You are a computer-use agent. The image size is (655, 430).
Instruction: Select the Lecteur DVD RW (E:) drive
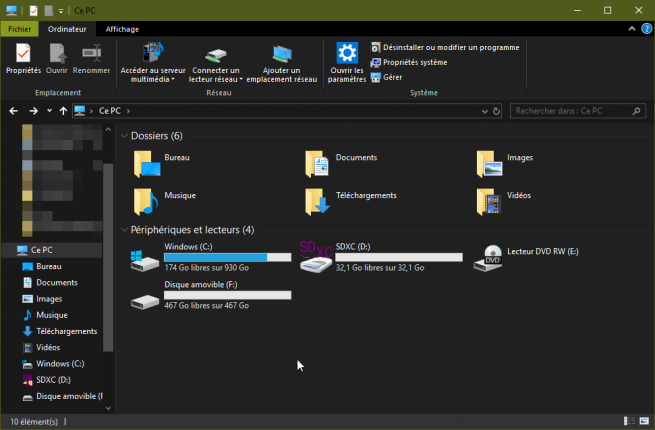coord(492,257)
